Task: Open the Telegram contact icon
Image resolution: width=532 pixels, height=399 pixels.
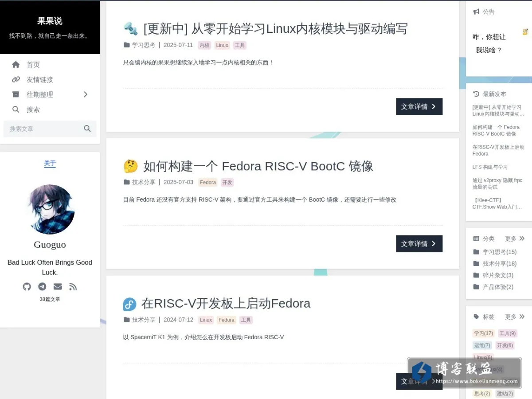Action: 42,286
